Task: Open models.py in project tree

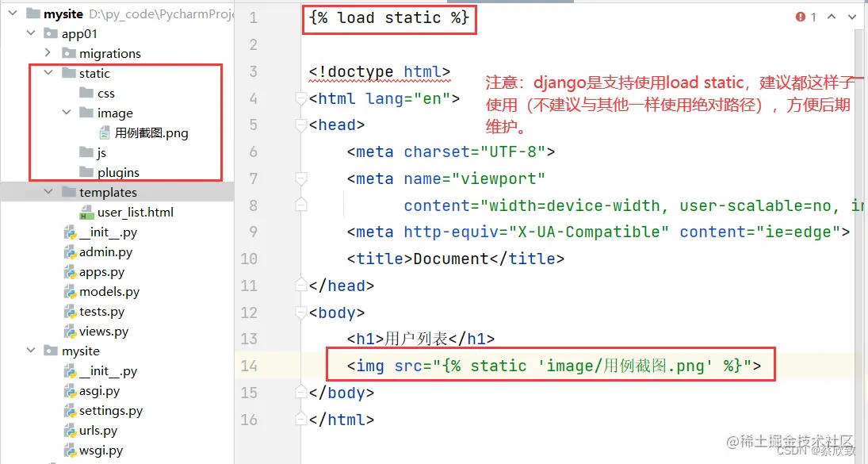Action: pyautogui.click(x=109, y=292)
